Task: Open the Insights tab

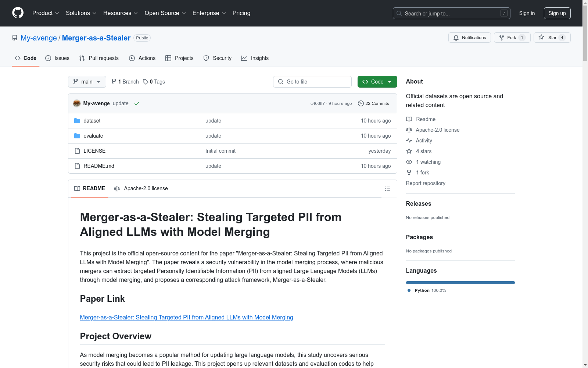Action: pos(255,58)
